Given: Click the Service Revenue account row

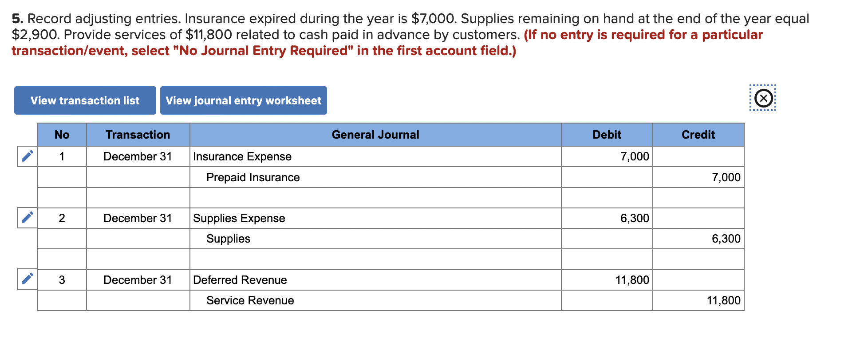Looking at the screenshot, I should pyautogui.click(x=249, y=300).
